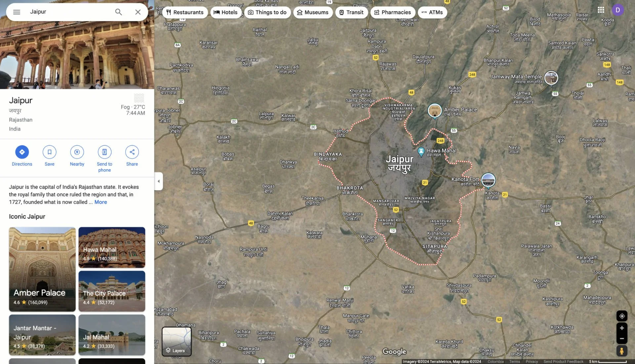Filter map by Pharmacies

coord(393,12)
